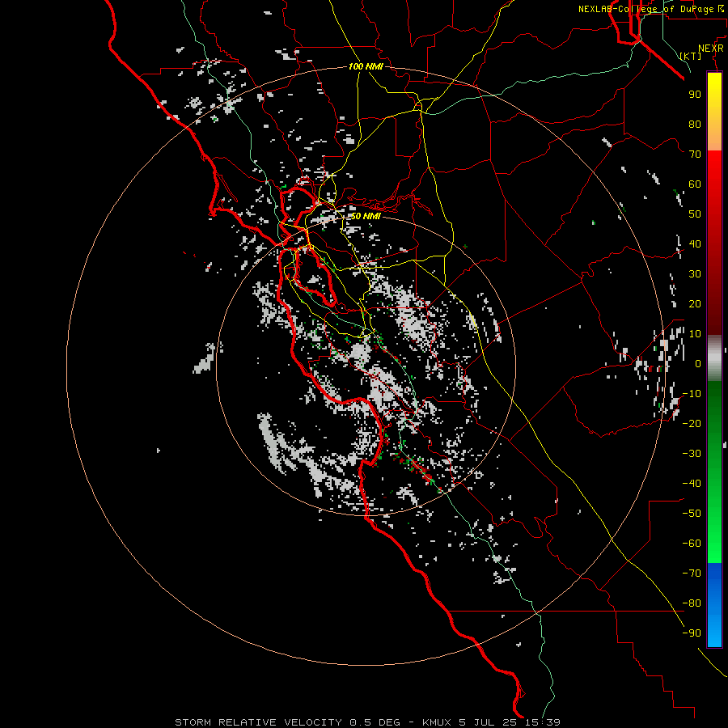Screen dimensions: 728x728
Task: Click the -10 value on velocity scale
Action: tap(692, 394)
